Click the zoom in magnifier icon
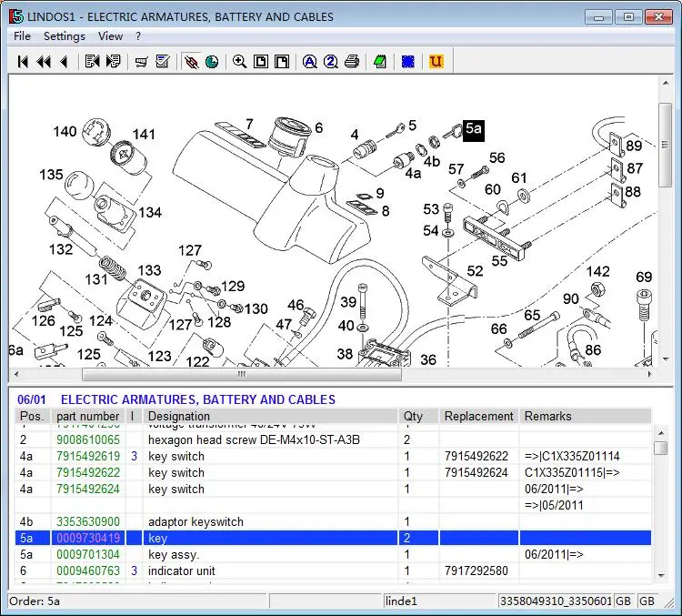The height and width of the screenshot is (616, 682). [239, 62]
